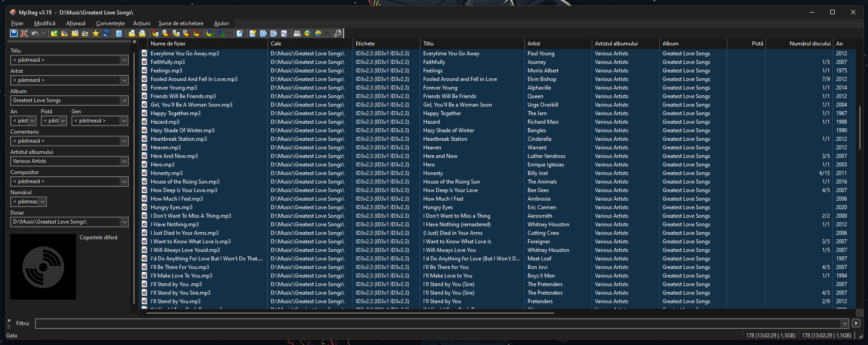Viewport: 868px width, 345px height.
Task: Sort by Nume de fișier column
Action: pyautogui.click(x=207, y=44)
